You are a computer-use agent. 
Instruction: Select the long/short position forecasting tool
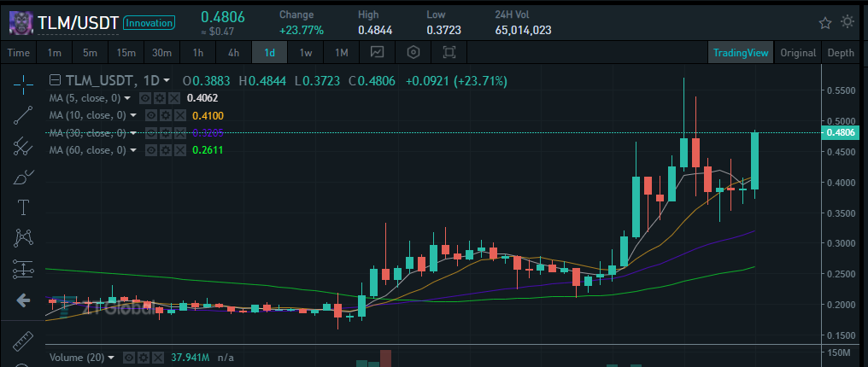coord(23,270)
